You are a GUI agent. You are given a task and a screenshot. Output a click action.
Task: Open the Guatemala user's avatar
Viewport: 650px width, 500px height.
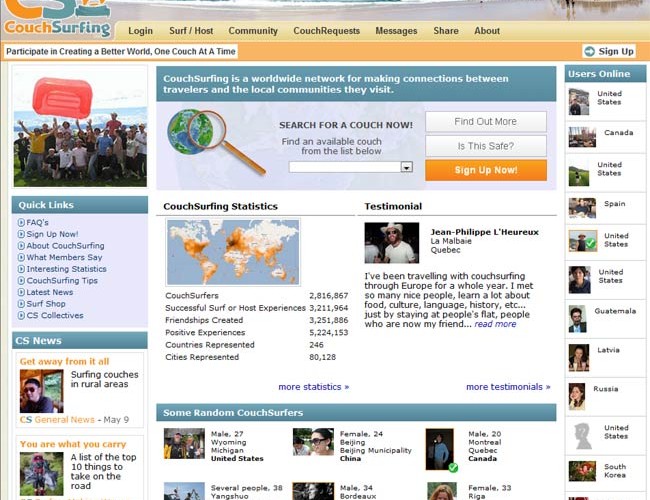click(577, 319)
